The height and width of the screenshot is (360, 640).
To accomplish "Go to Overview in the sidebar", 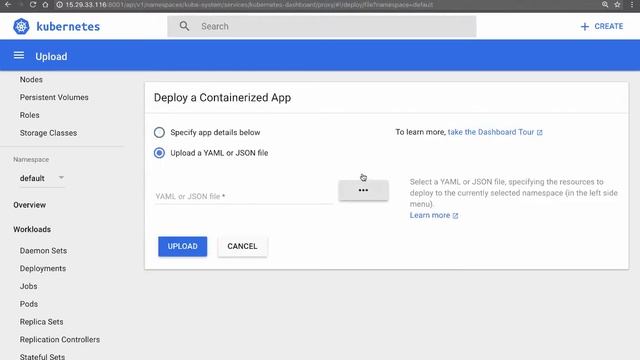I will pos(29,205).
